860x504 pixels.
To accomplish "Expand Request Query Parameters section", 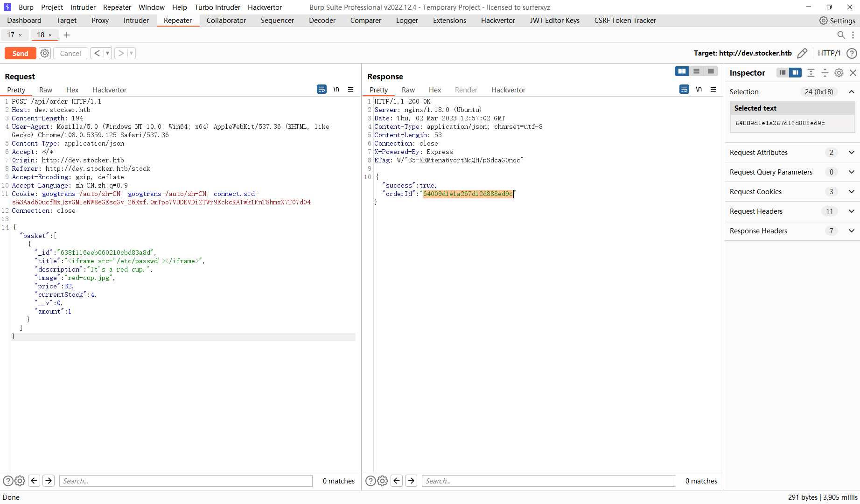I will 852,172.
